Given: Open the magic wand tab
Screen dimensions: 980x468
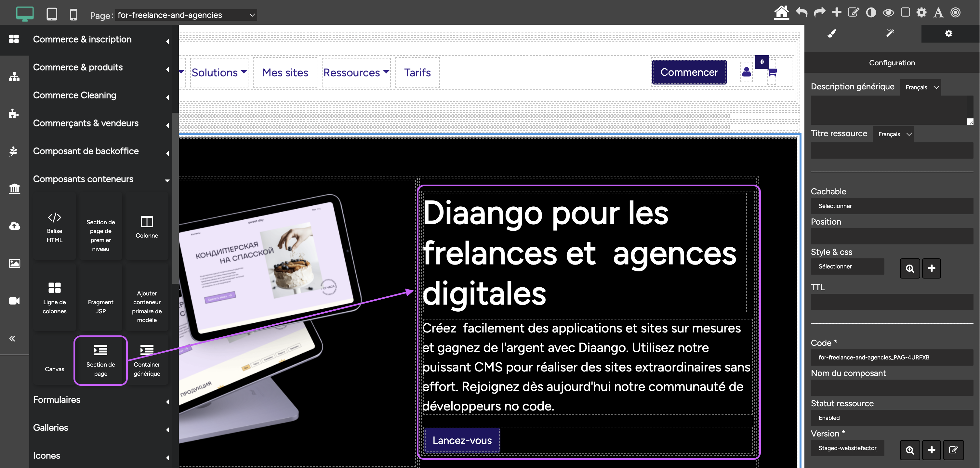Looking at the screenshot, I should [890, 33].
